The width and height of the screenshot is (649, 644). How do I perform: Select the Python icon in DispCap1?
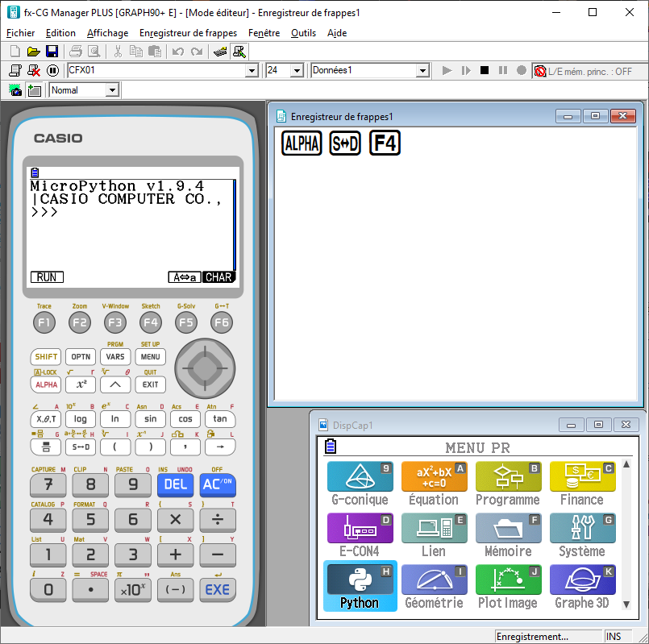pyautogui.click(x=360, y=586)
